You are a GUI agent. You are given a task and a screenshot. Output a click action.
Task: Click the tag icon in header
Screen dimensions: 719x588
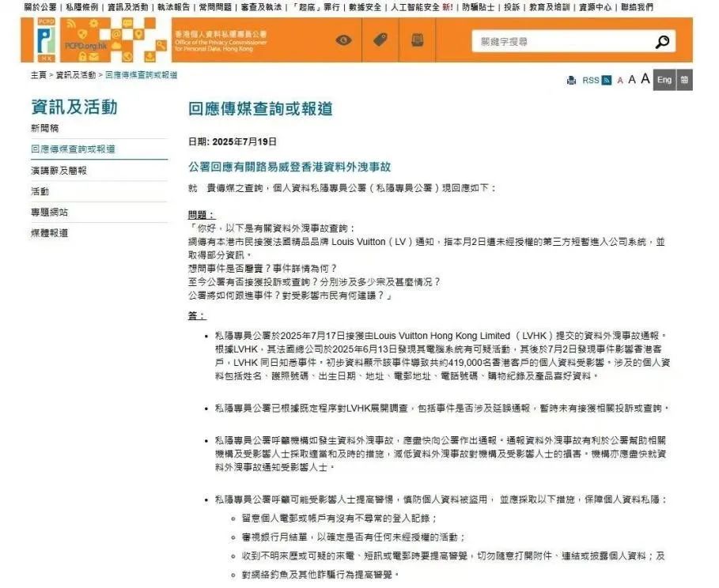(380, 40)
